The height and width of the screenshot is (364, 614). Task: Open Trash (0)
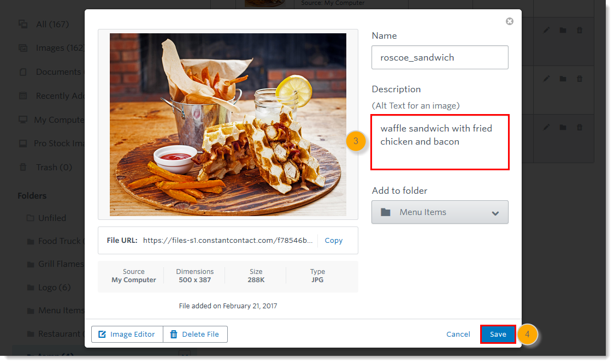pyautogui.click(x=54, y=168)
